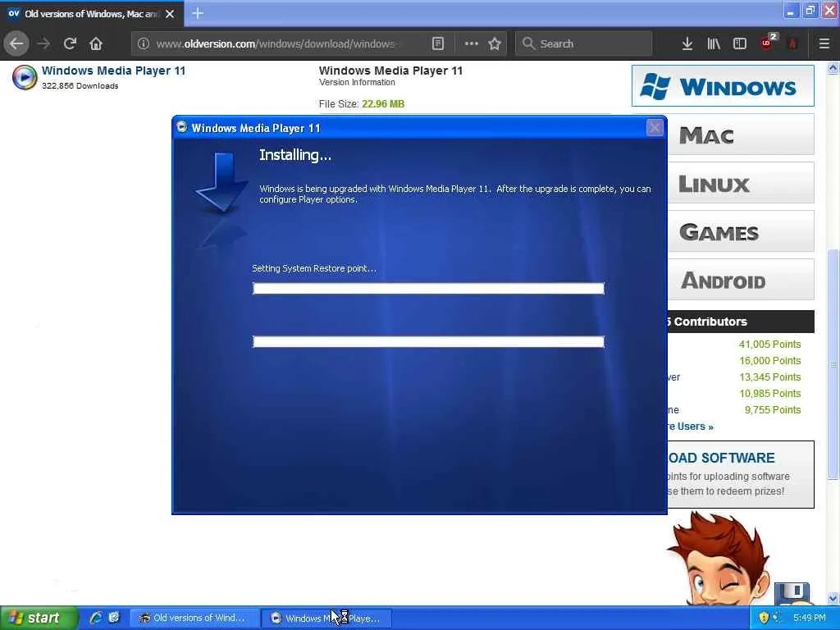The image size is (840, 630).
Task: Click the Installing... heading
Action: 295,155
